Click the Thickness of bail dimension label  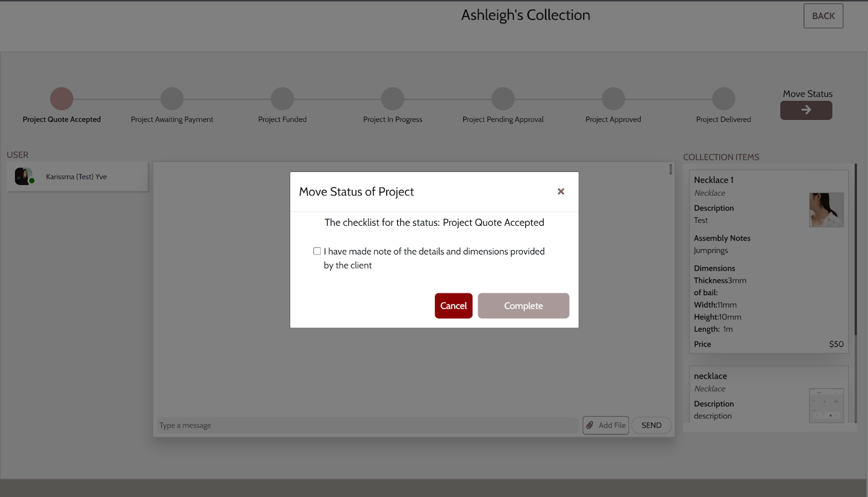711,286
